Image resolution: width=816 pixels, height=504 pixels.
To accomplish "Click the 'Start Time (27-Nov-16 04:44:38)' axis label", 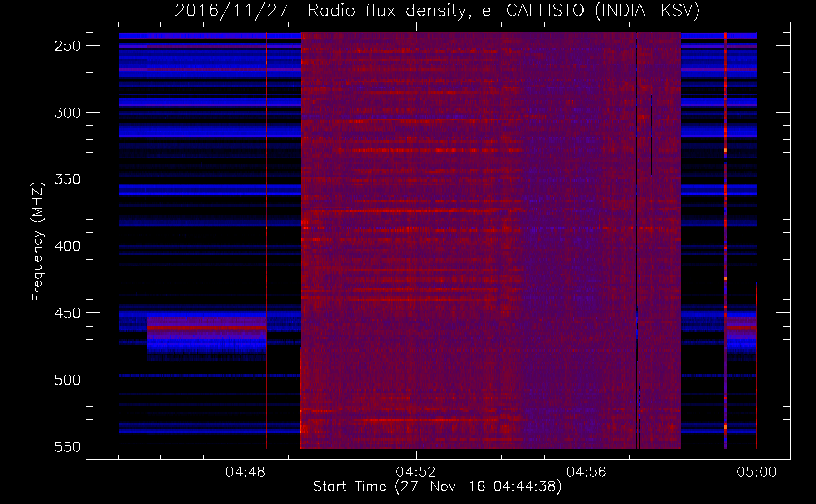I will pyautogui.click(x=437, y=487).
